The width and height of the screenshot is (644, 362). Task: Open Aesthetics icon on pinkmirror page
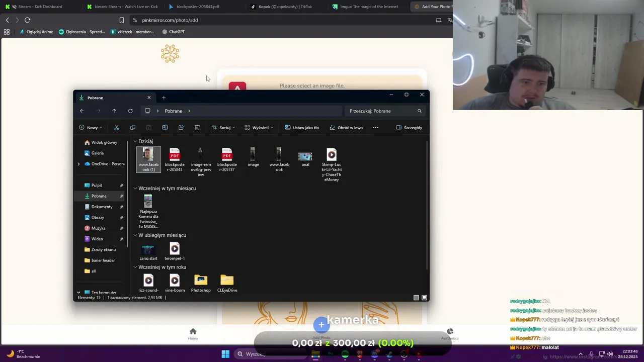pos(450,331)
